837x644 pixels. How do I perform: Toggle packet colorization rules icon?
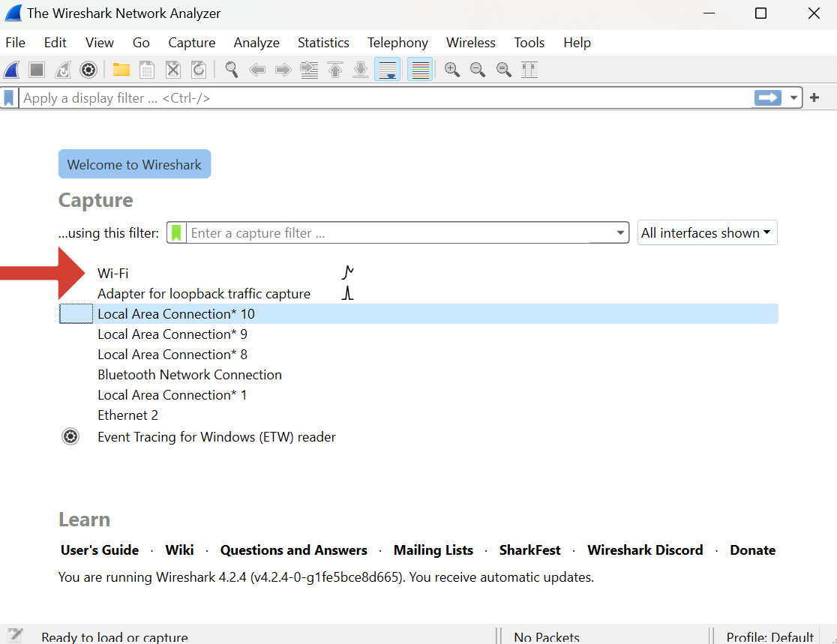420,70
